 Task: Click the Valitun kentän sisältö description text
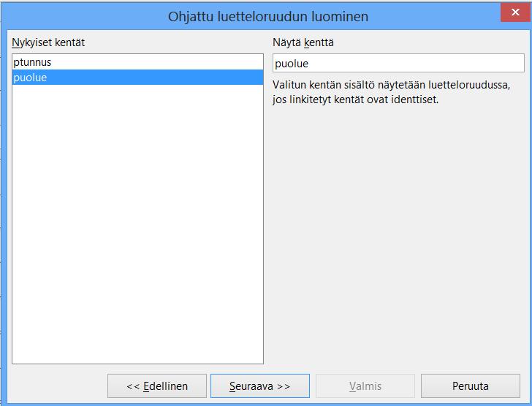click(x=391, y=85)
